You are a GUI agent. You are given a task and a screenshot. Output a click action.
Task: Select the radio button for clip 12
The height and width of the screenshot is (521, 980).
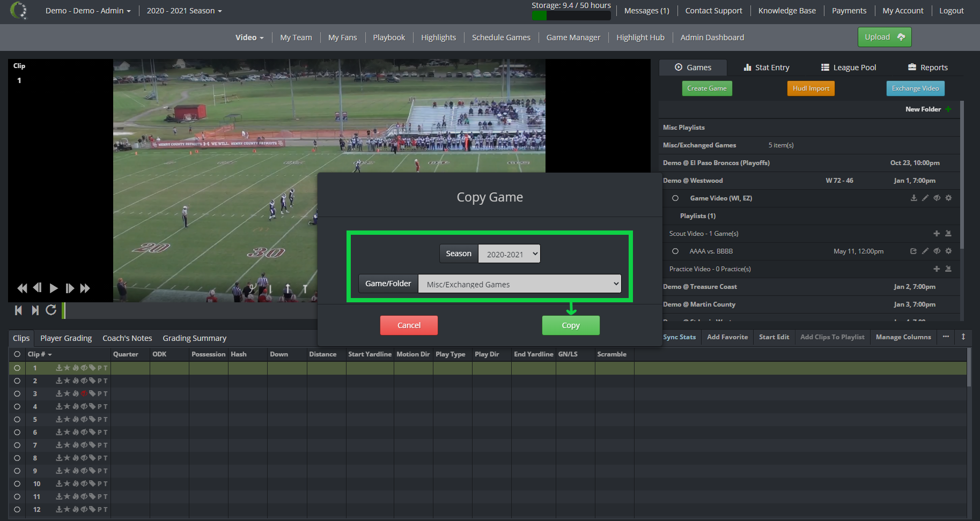(x=17, y=509)
